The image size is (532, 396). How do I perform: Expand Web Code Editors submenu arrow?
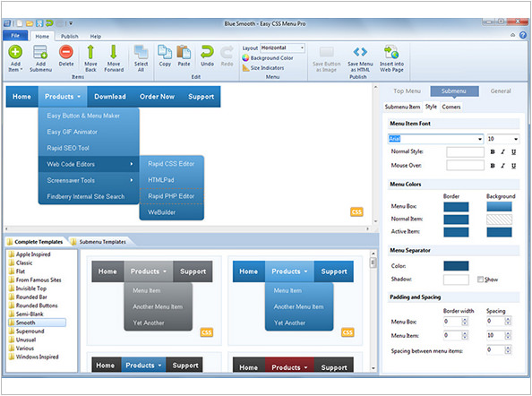132,164
